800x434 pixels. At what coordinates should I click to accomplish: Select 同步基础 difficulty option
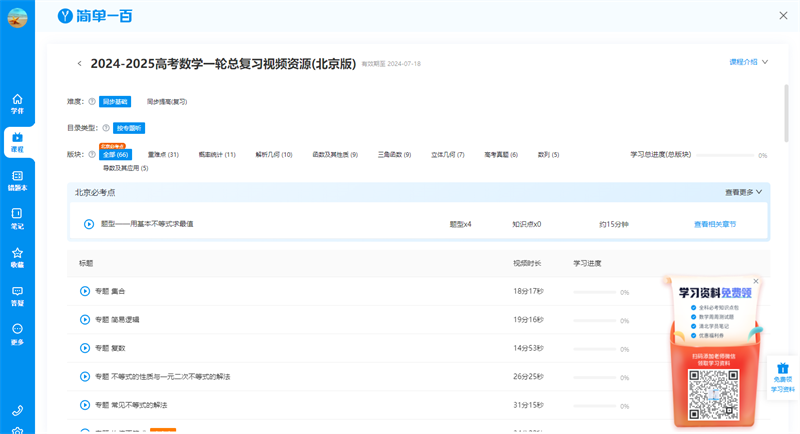point(114,102)
